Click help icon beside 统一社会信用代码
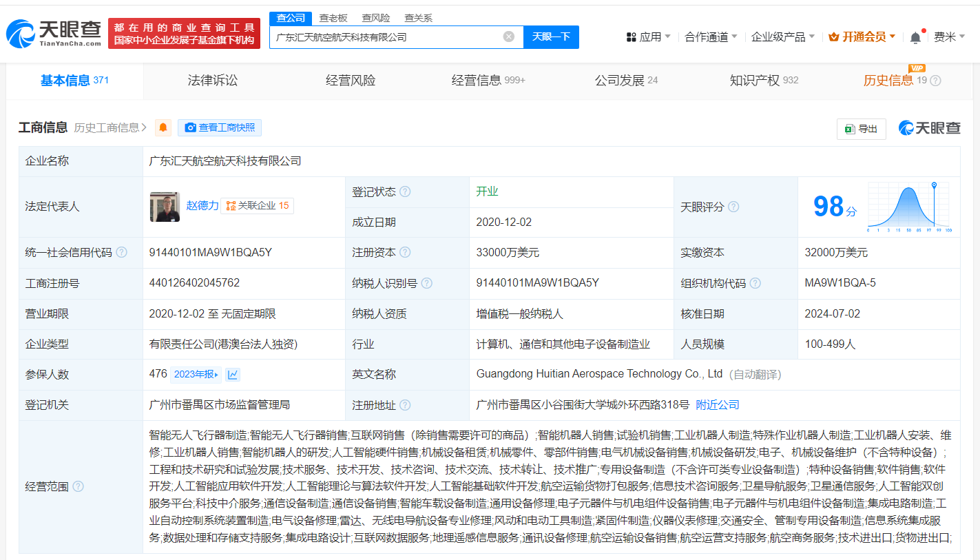Image resolution: width=980 pixels, height=560 pixels. tap(122, 253)
